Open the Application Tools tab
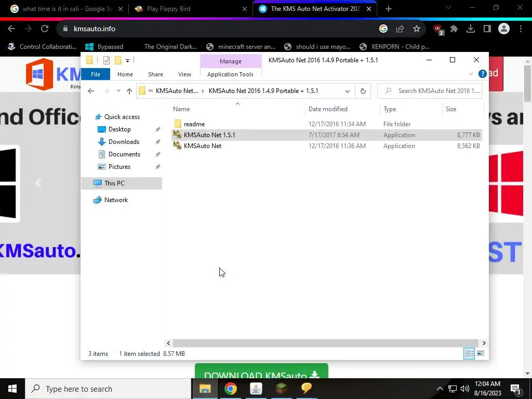Image resolution: width=532 pixels, height=399 pixels. pyautogui.click(x=230, y=74)
